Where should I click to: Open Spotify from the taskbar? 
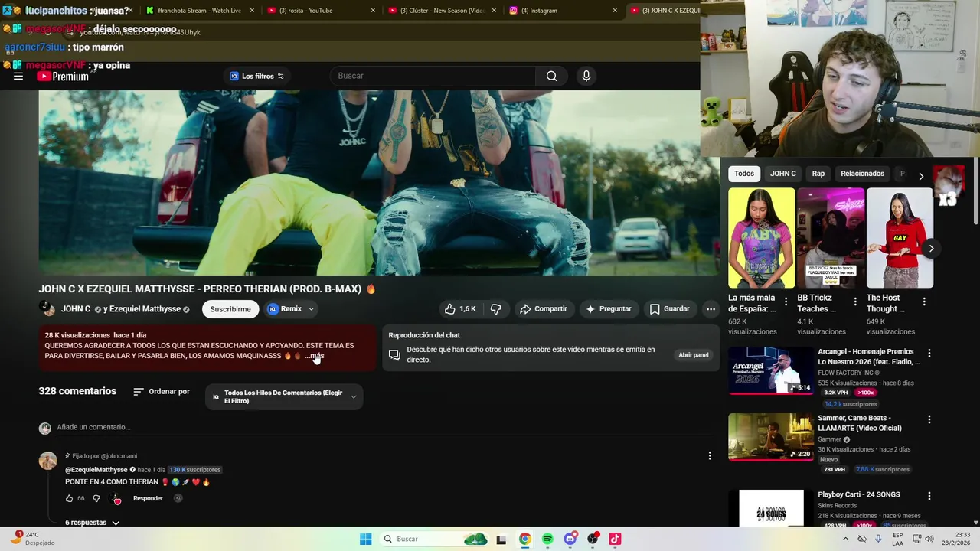[547, 539]
